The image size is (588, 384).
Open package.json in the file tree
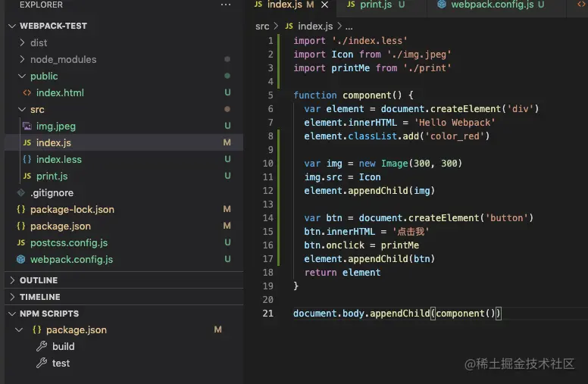(x=61, y=226)
